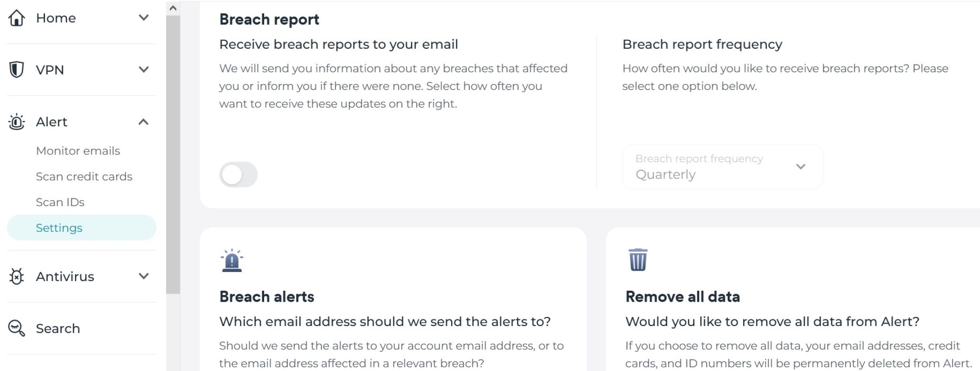Open the Breach report frequency dropdown
Viewport: 980px width, 371px height.
pyautogui.click(x=723, y=167)
